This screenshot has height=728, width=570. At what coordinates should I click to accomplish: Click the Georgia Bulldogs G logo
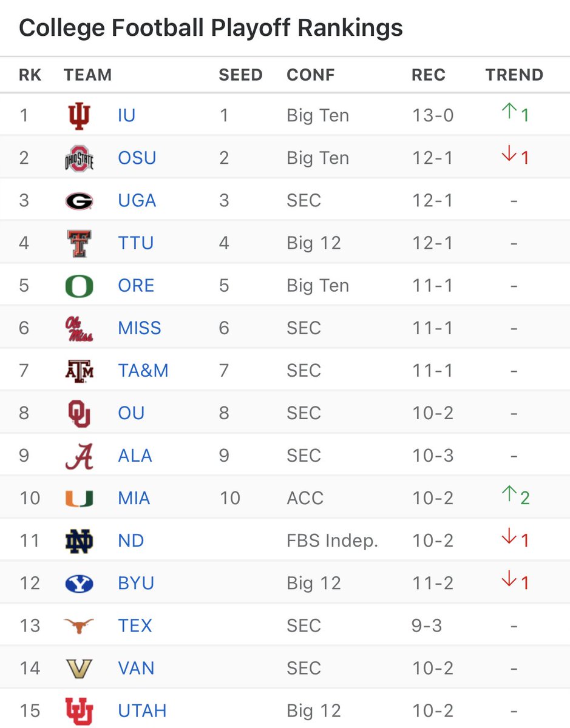tap(79, 201)
